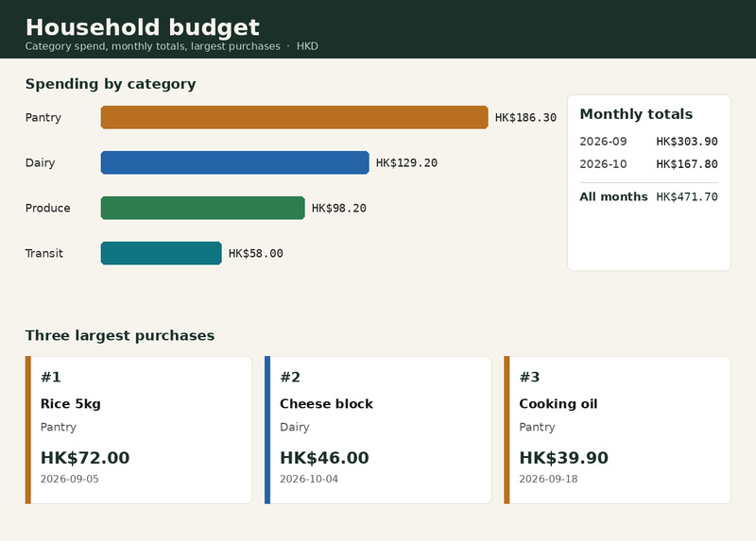
Task: Click the HK$303.90 monthly total
Action: coord(687,142)
